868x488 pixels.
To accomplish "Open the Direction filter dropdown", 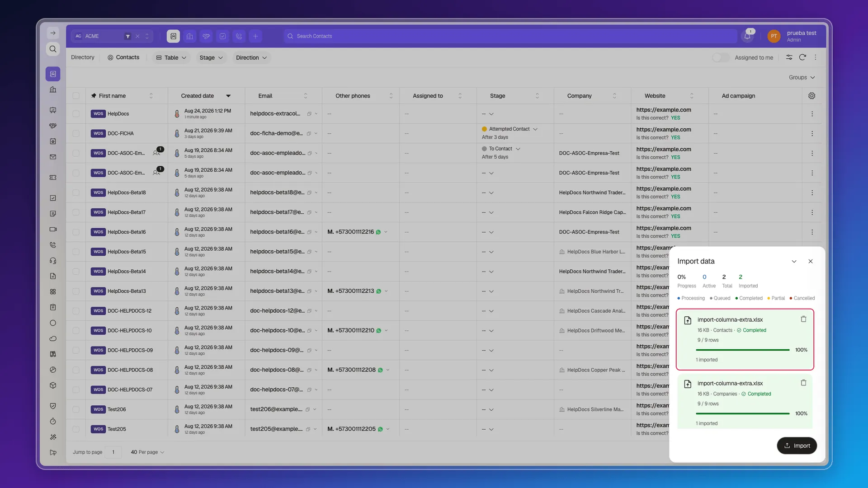I will point(251,57).
